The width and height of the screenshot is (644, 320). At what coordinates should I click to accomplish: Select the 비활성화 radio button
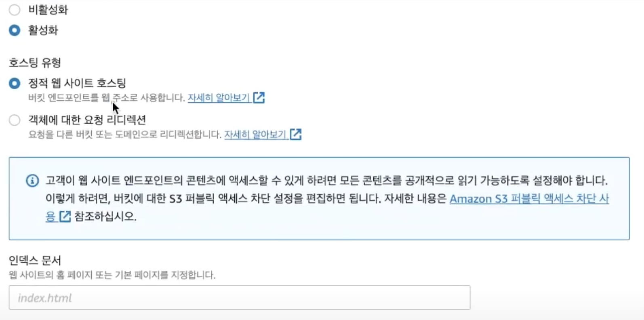pyautogui.click(x=15, y=10)
